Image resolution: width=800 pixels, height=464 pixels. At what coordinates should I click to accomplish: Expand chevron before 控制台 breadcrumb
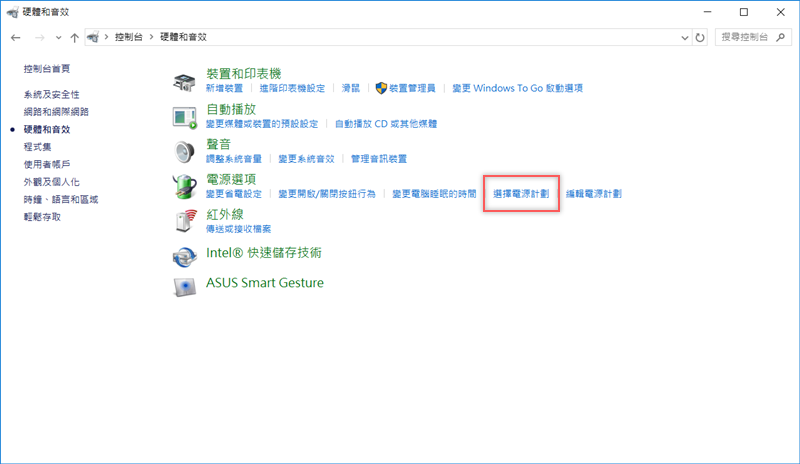click(x=106, y=37)
